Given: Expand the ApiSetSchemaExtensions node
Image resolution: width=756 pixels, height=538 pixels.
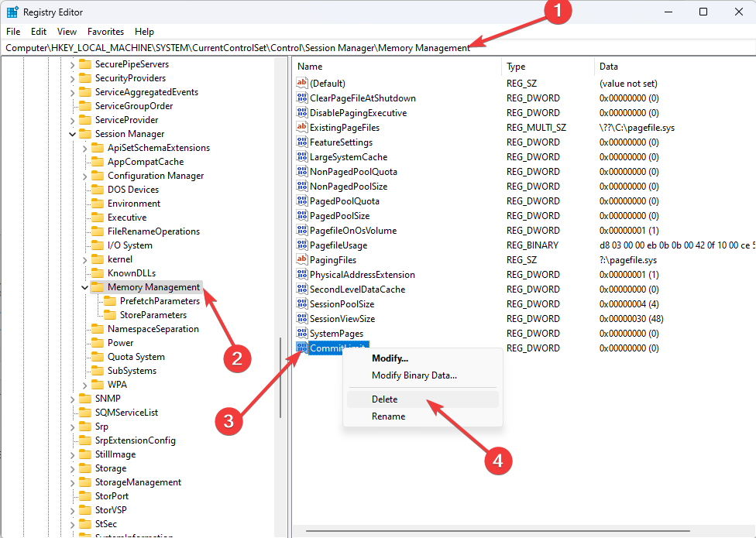Looking at the screenshot, I should tap(85, 148).
